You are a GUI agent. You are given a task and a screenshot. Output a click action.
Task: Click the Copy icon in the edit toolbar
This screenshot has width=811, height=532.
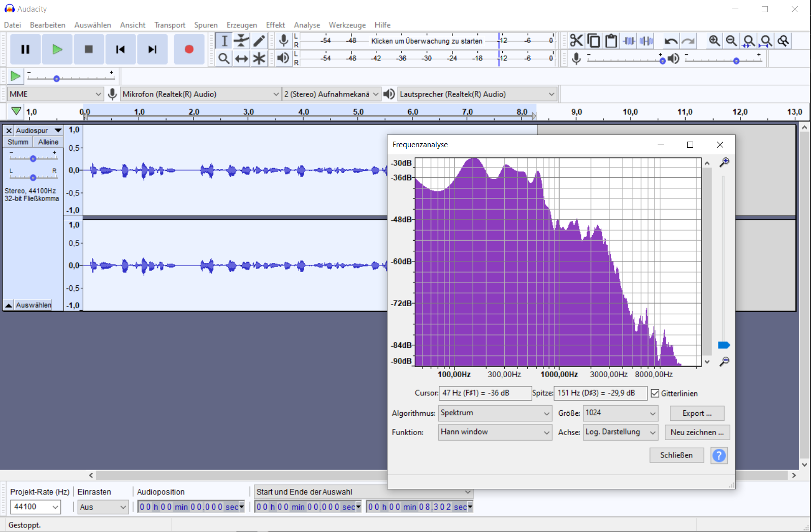point(593,41)
